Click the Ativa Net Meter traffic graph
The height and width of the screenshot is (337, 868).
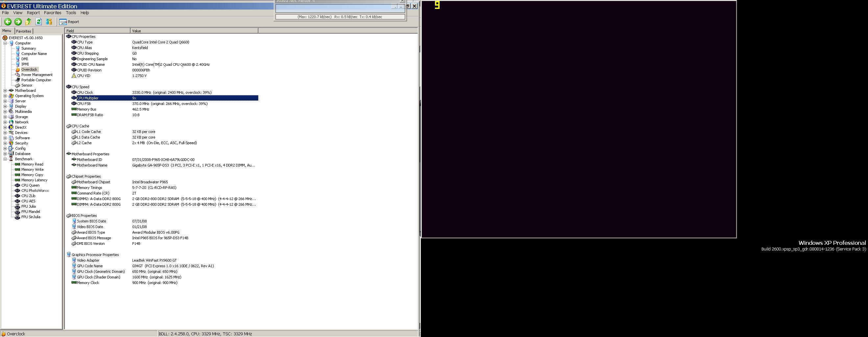tap(340, 10)
